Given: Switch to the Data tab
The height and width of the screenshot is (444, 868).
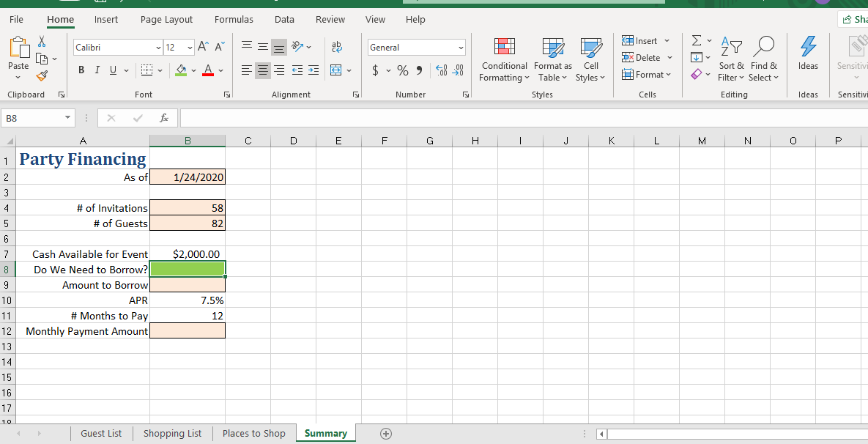Looking at the screenshot, I should click(x=284, y=19).
